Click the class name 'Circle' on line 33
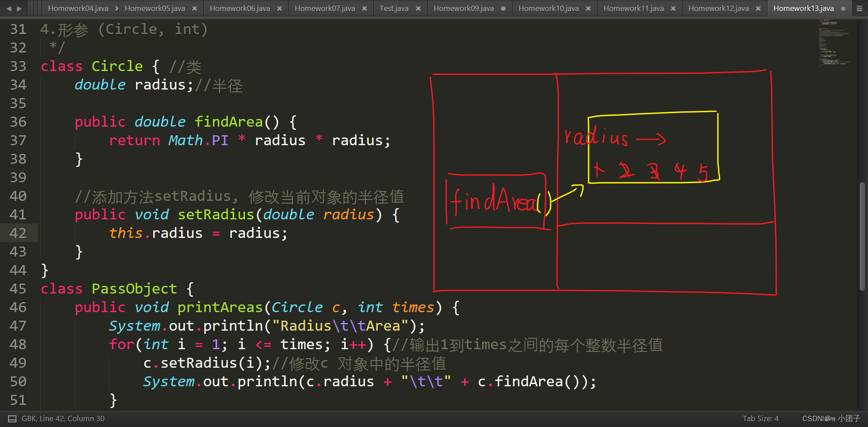 pos(117,66)
